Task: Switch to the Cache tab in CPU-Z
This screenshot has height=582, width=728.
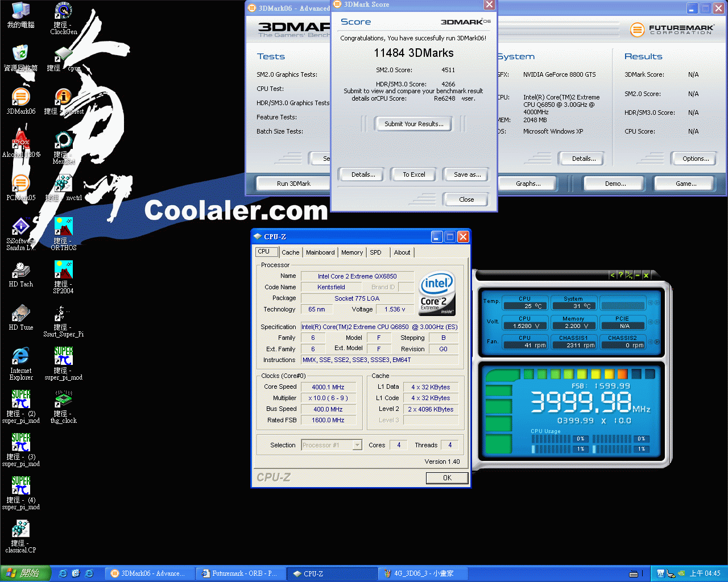Action: click(290, 252)
